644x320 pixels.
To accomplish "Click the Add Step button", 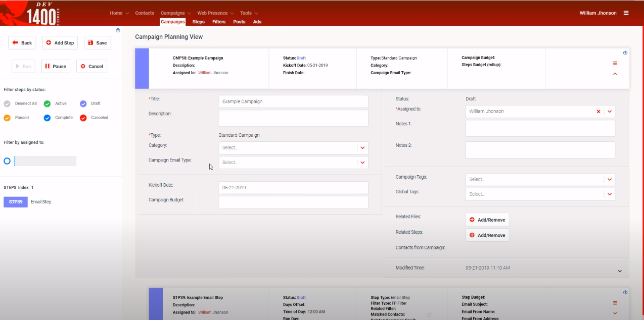I will click(60, 43).
